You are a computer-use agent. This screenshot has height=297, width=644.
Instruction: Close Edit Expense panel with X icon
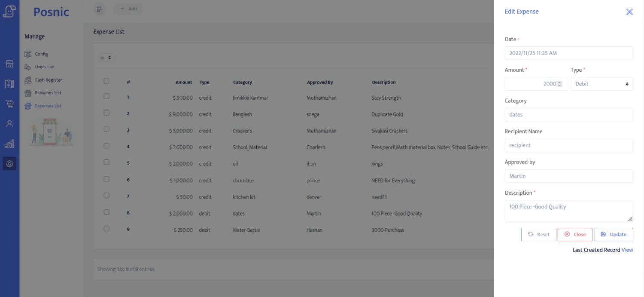(x=629, y=12)
